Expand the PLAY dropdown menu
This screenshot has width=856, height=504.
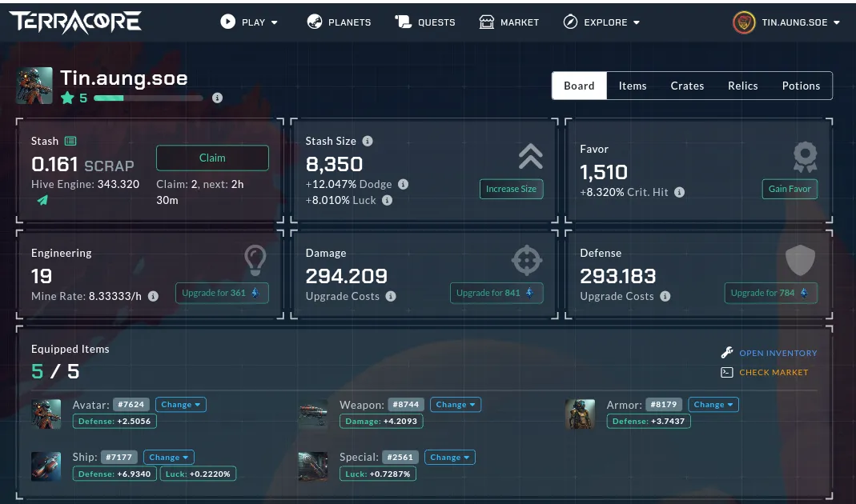(x=249, y=22)
